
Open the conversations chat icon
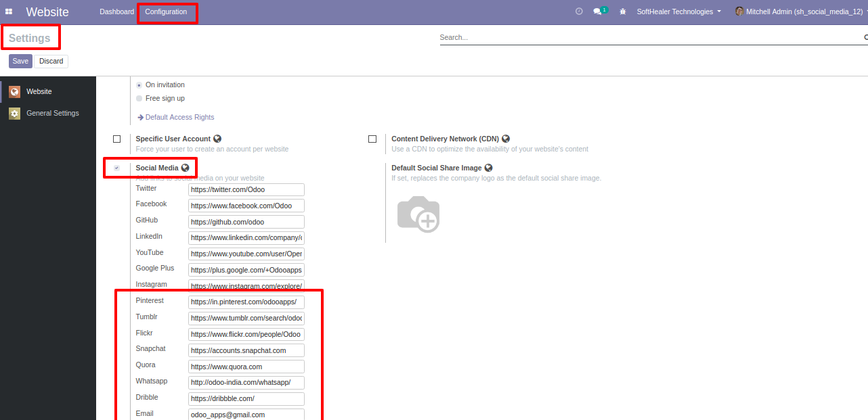click(x=597, y=11)
